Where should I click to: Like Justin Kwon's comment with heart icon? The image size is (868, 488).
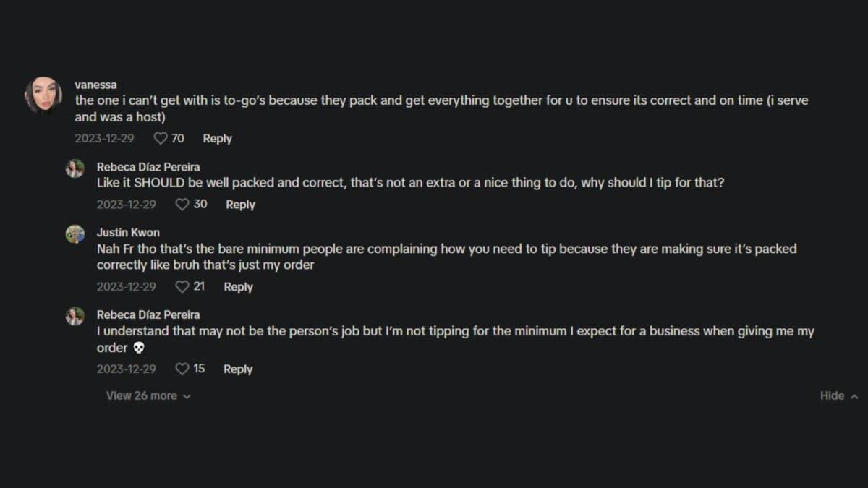[x=182, y=287]
